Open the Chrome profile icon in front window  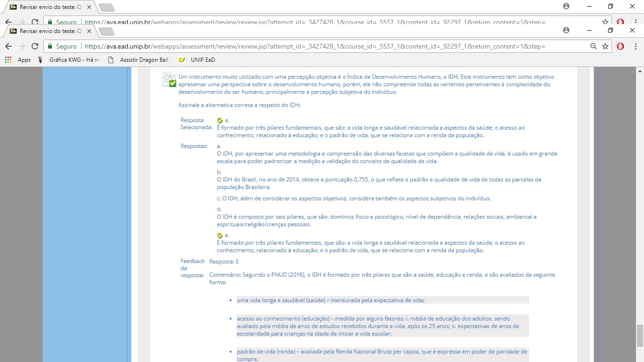point(566,30)
